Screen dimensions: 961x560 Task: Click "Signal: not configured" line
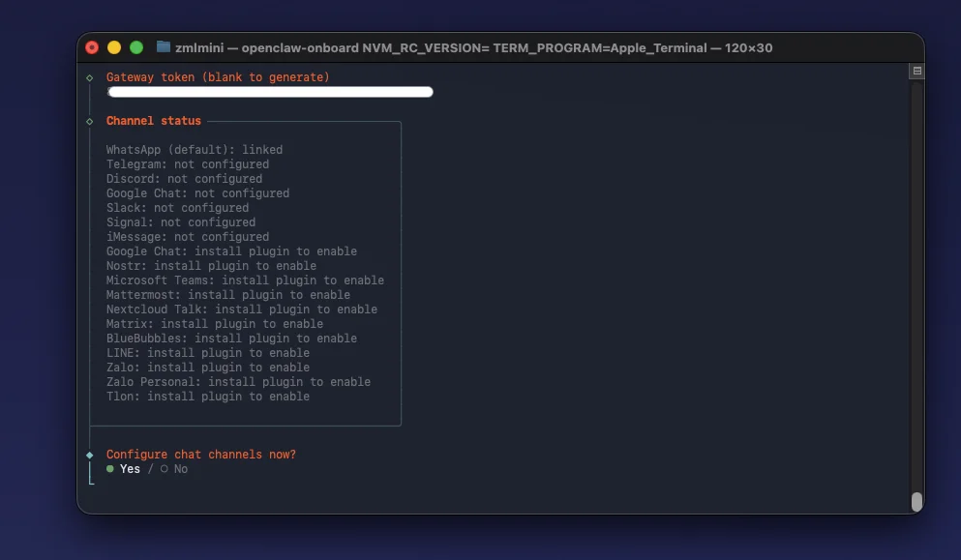pos(181,222)
